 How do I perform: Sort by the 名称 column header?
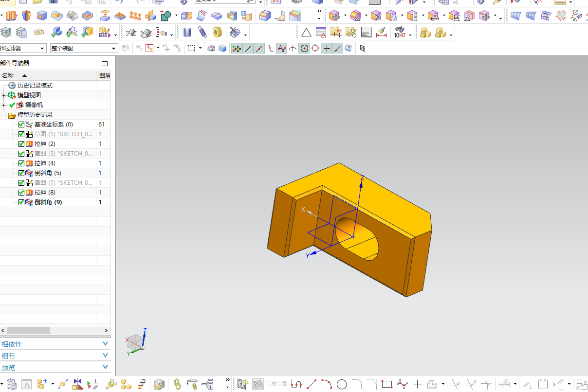pos(48,75)
